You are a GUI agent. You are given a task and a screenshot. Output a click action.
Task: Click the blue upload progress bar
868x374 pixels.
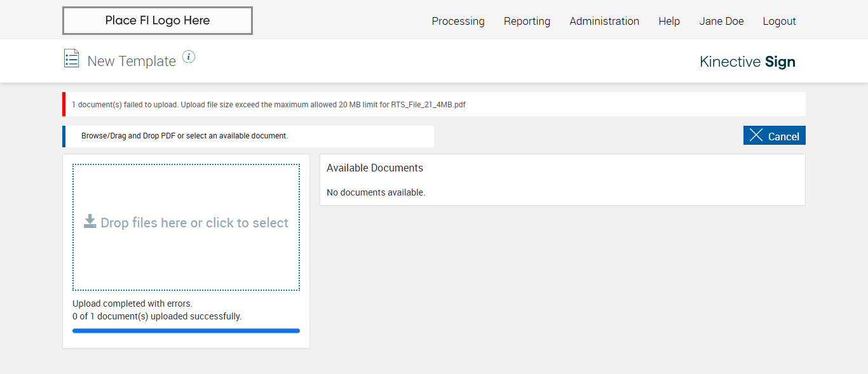[x=186, y=331]
